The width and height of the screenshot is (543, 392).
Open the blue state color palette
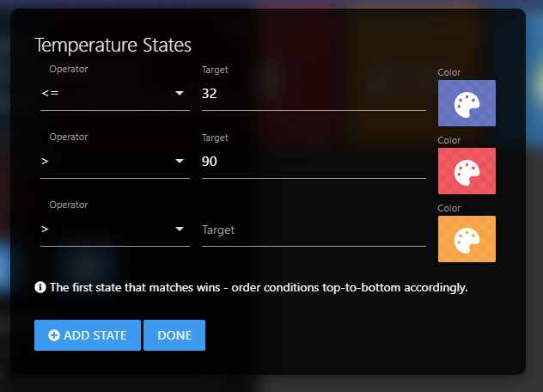pos(467,103)
